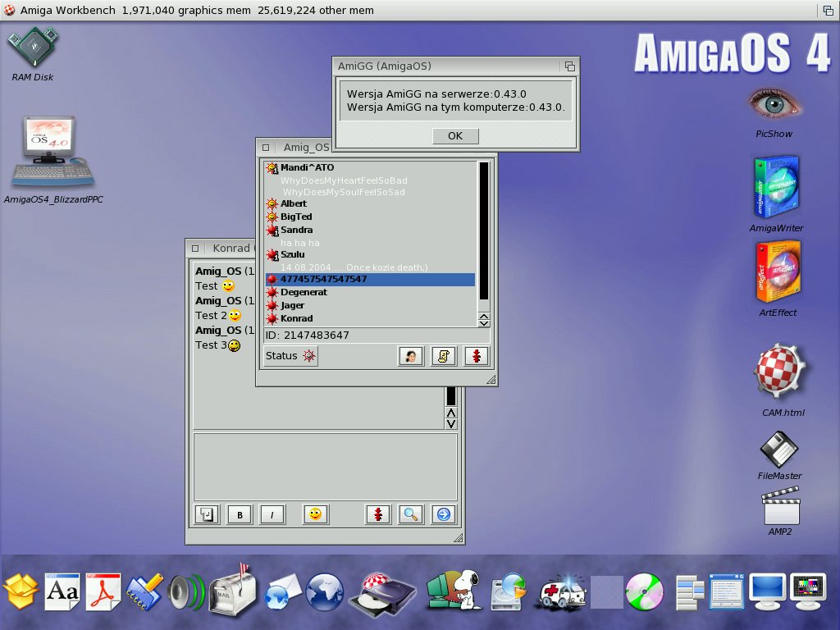Open the stacked panels dock icon
Image resolution: width=840 pixels, height=630 pixels.
pos(690,592)
